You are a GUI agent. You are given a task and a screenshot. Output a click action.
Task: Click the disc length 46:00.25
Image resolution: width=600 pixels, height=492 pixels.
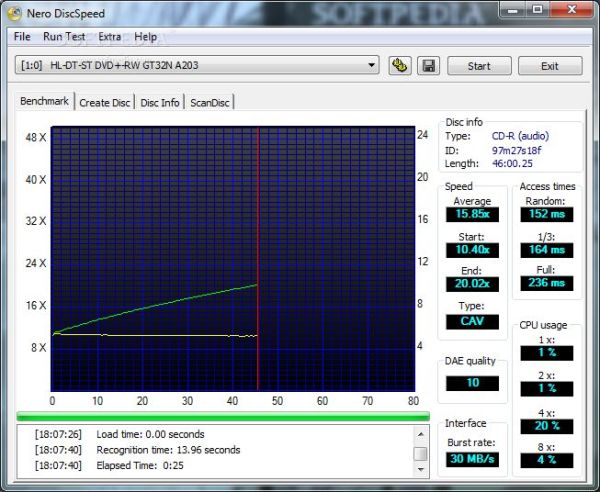[512, 164]
